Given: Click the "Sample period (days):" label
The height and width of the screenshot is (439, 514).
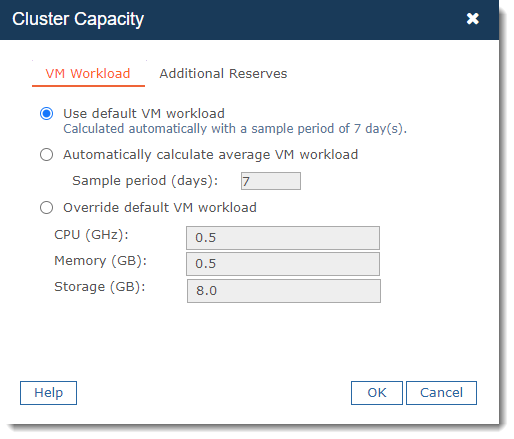Looking at the screenshot, I should (x=145, y=181).
